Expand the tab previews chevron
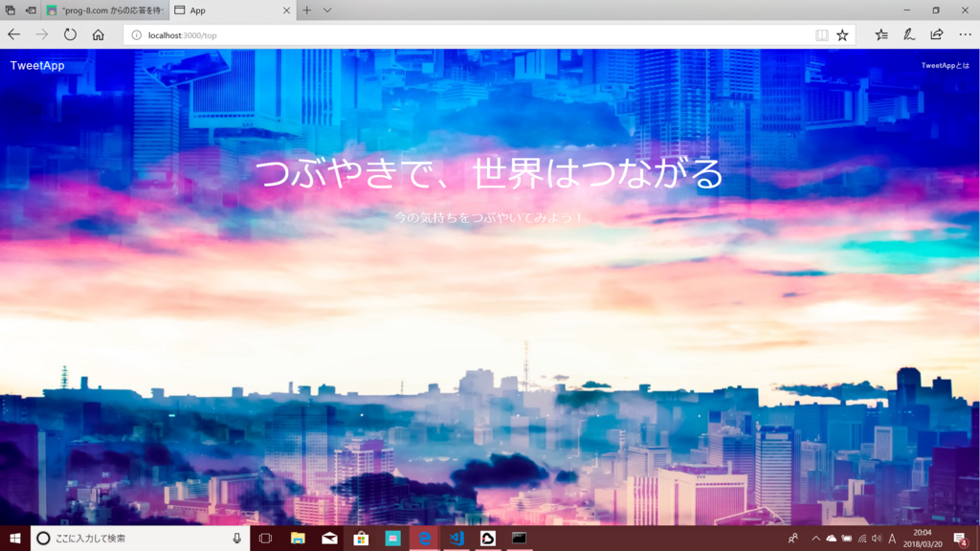This screenshot has height=551, width=980. pos(327,10)
